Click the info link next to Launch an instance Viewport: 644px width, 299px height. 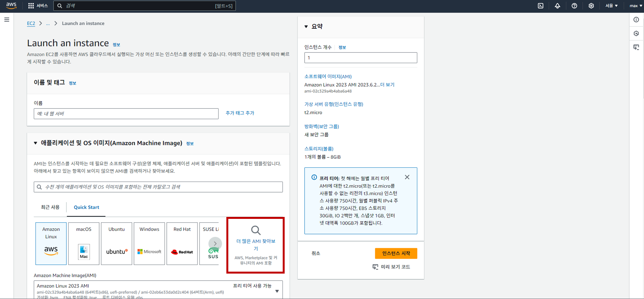[x=116, y=45]
